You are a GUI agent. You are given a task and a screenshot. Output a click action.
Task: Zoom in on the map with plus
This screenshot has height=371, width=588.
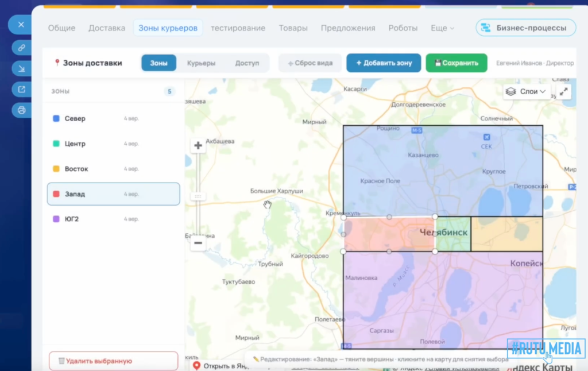click(198, 145)
